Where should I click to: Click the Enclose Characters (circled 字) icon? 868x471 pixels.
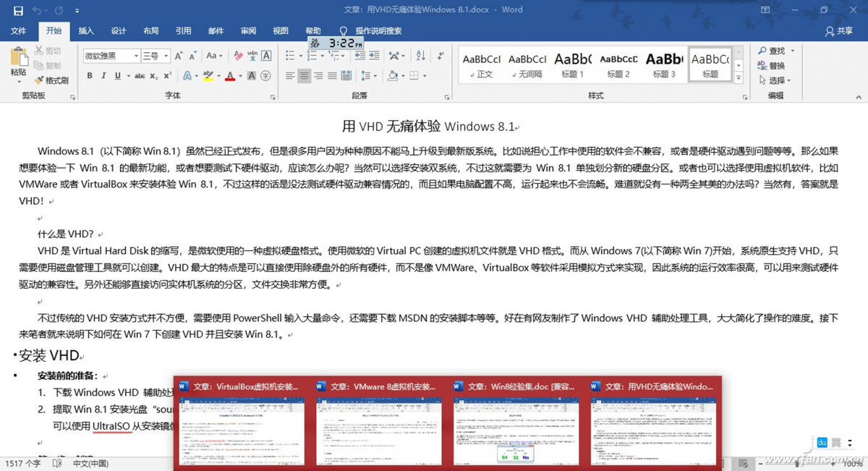coord(265,75)
